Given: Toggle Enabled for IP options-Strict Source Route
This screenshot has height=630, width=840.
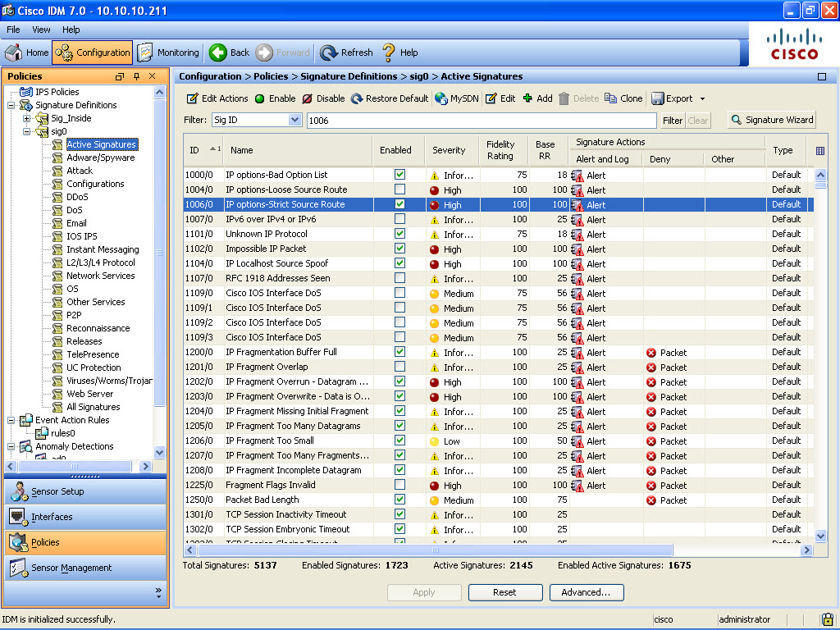Looking at the screenshot, I should click(399, 204).
